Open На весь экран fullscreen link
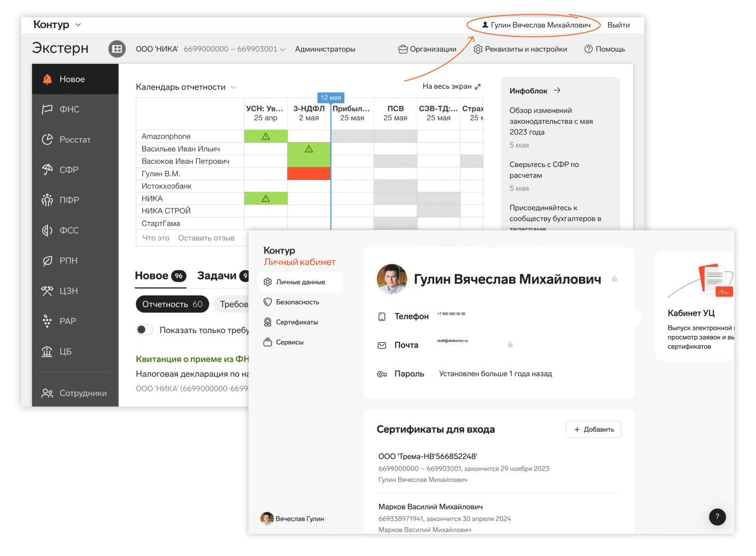This screenshot has height=556, width=756. click(451, 86)
